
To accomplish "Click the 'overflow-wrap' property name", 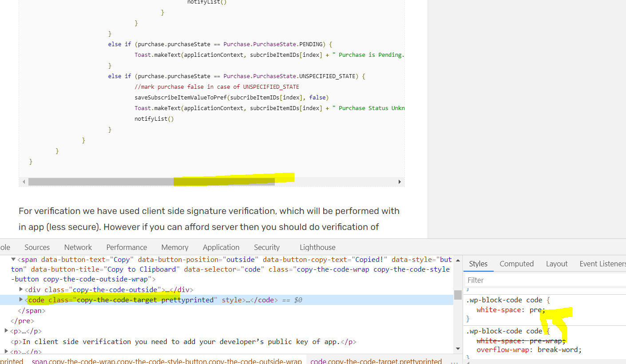I will (503, 350).
